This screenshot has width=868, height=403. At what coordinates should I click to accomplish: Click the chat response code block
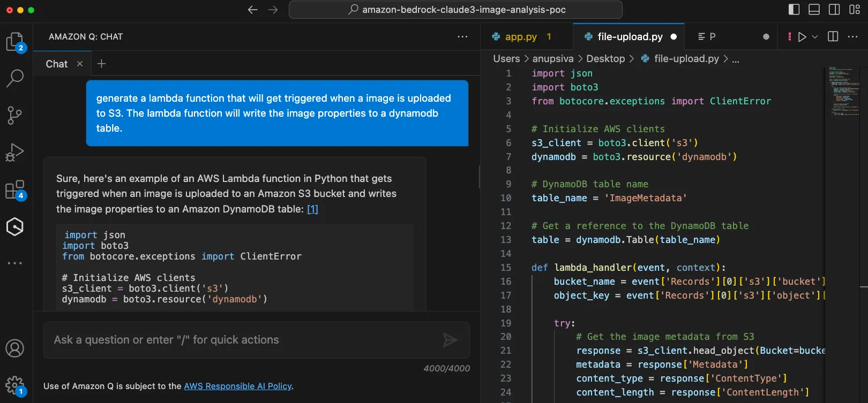click(x=235, y=267)
